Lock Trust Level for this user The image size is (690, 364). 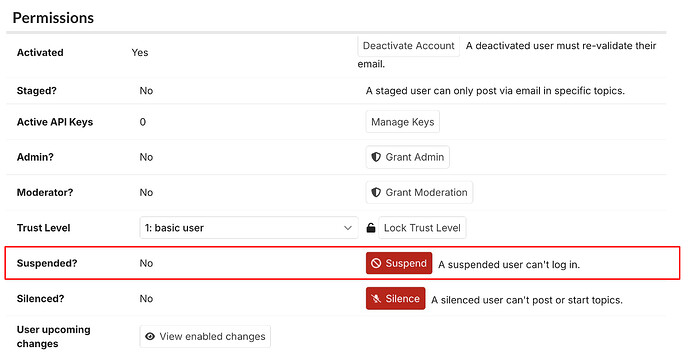coord(422,228)
